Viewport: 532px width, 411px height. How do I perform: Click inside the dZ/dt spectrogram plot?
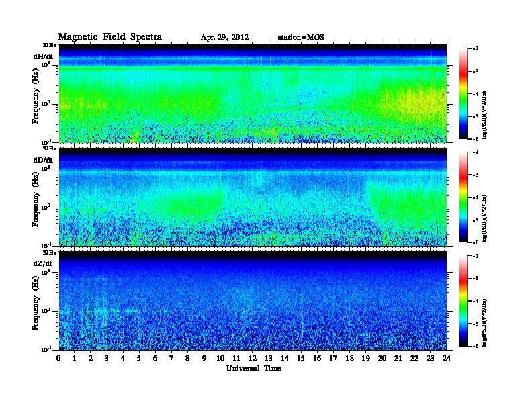pyautogui.click(x=253, y=301)
